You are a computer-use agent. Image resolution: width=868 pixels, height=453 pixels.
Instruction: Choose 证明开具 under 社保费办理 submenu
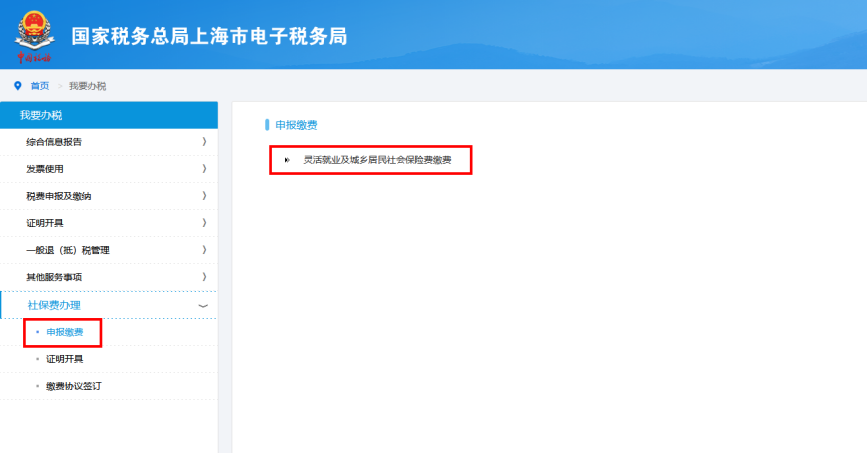point(65,359)
